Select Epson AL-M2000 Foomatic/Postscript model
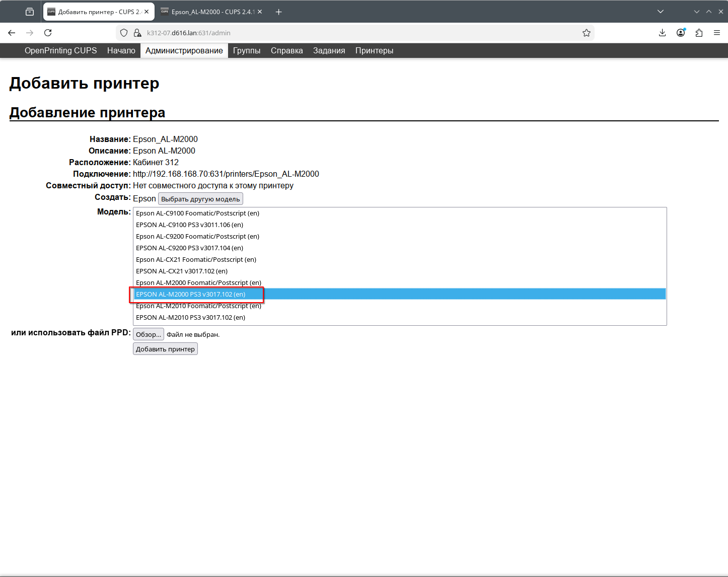The image size is (728, 577). coord(198,282)
